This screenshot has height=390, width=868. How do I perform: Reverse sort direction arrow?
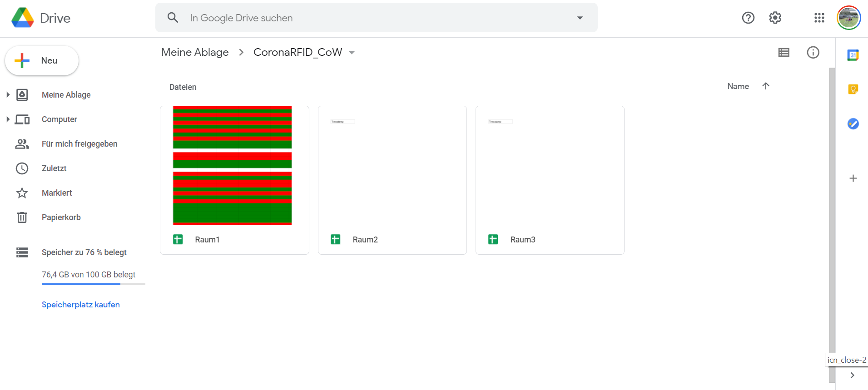[x=765, y=86]
